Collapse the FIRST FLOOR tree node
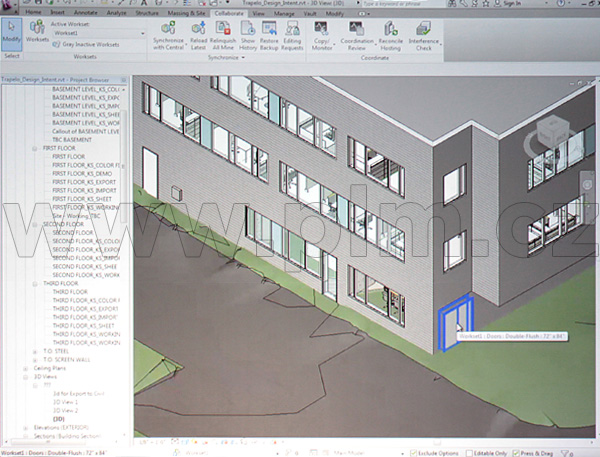600x457 pixels. pos(38,147)
